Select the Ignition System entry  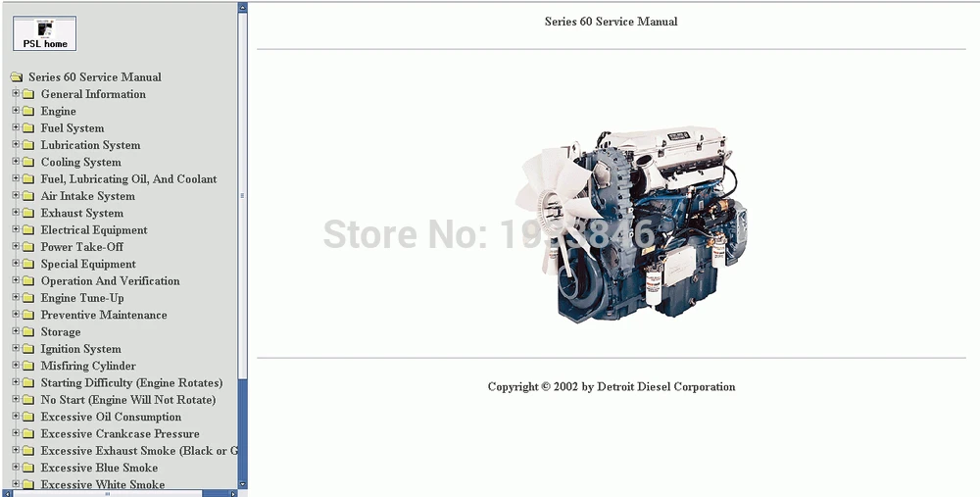pos(80,349)
